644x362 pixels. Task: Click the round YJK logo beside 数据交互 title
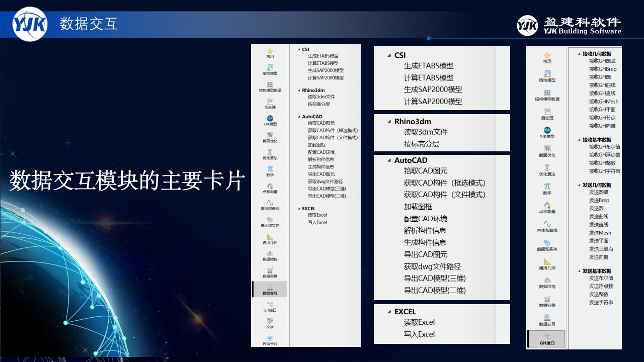coord(30,24)
